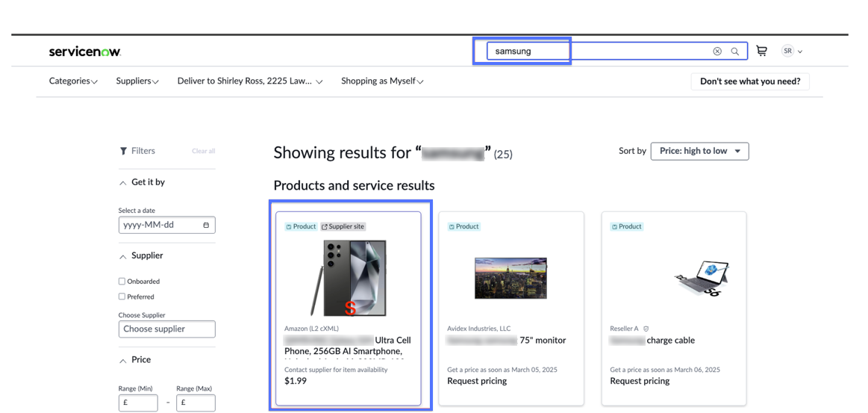The height and width of the screenshot is (413, 868).
Task: Click the Clear all filters link
Action: 203,151
